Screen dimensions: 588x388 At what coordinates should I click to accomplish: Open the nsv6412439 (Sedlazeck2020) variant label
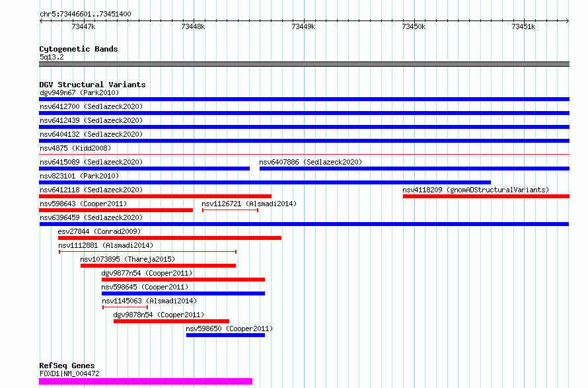91,120
